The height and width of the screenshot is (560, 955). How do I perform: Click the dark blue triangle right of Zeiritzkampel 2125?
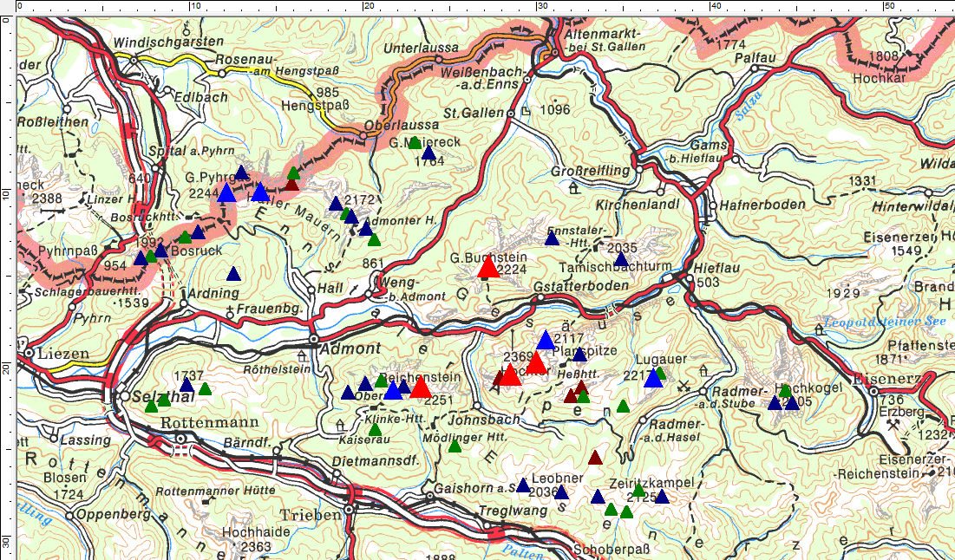coord(662,497)
